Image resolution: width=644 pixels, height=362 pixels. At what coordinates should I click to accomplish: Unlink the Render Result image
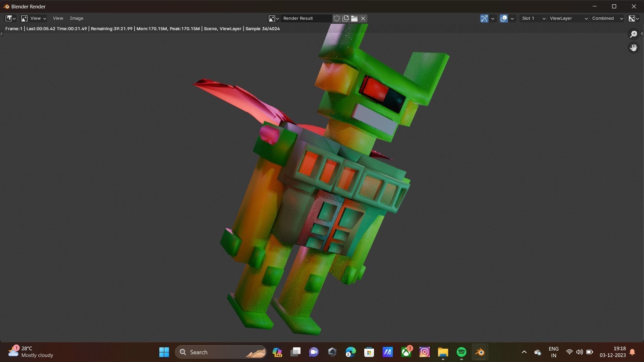(363, 18)
